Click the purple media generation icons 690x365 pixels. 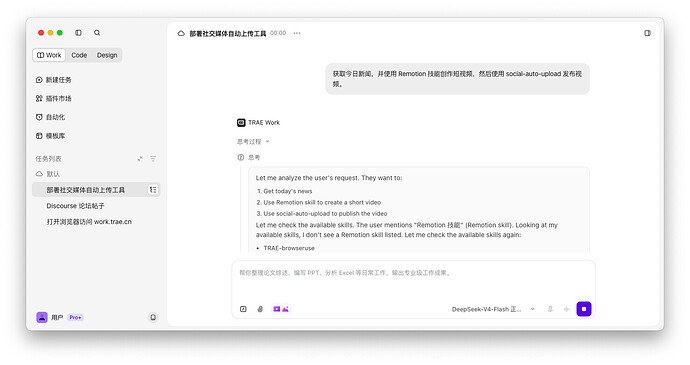pyautogui.click(x=281, y=309)
